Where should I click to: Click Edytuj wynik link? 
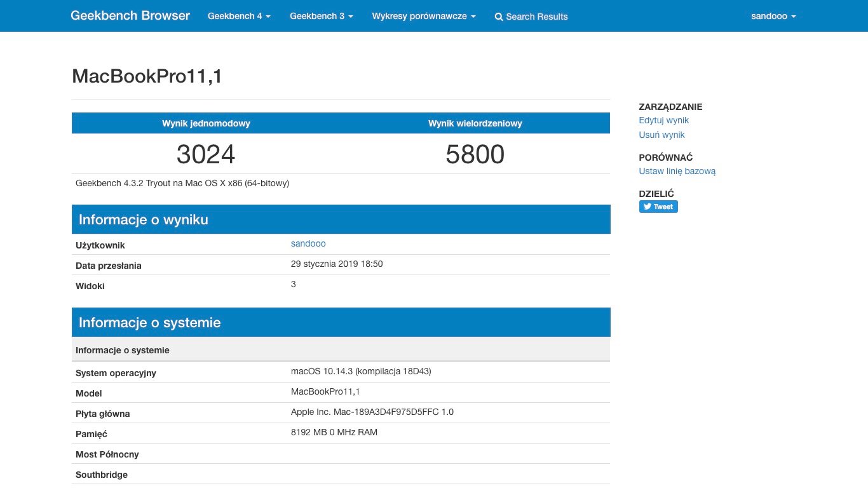(663, 120)
